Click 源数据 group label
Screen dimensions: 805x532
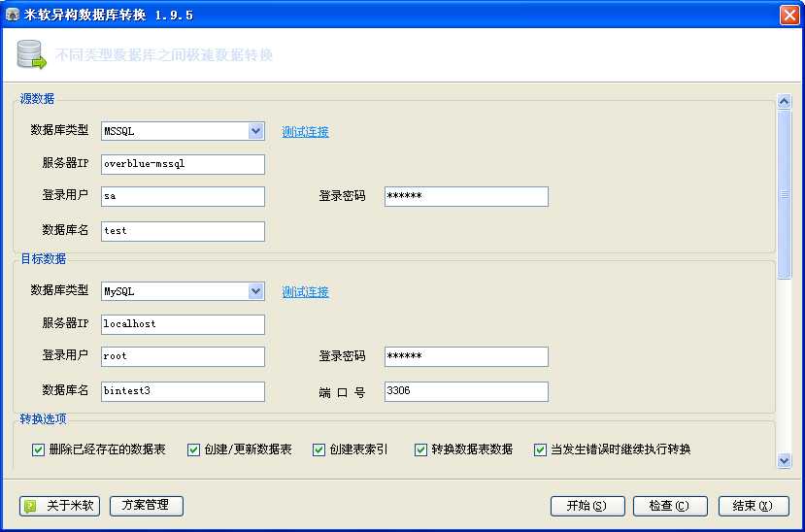click(x=37, y=98)
